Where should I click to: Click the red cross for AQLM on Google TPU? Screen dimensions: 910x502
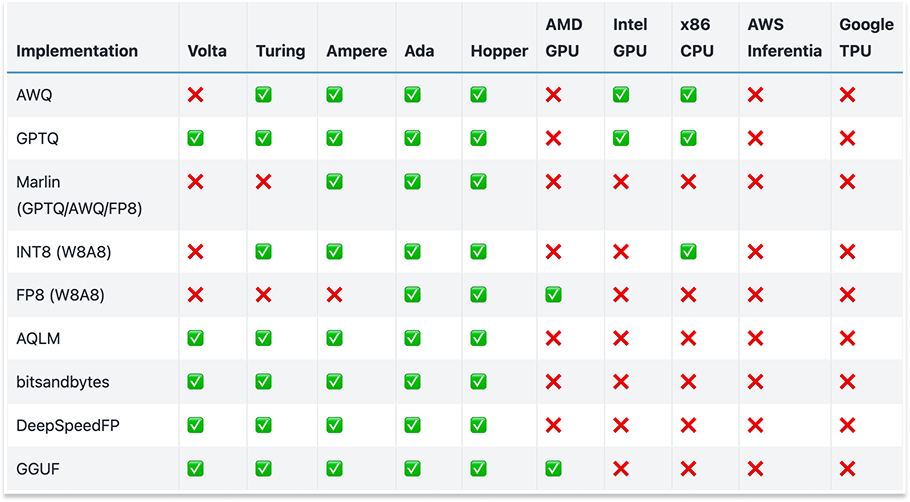(x=847, y=338)
